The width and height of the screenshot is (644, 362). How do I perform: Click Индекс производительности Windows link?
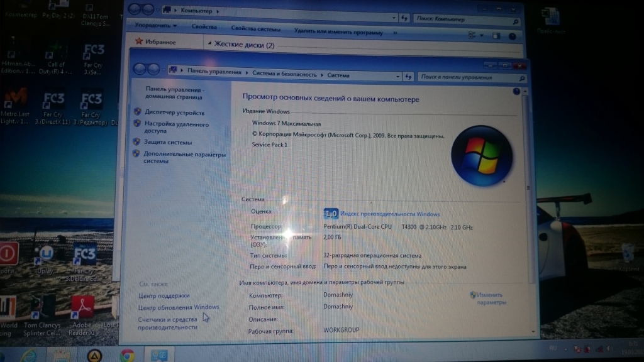point(390,214)
